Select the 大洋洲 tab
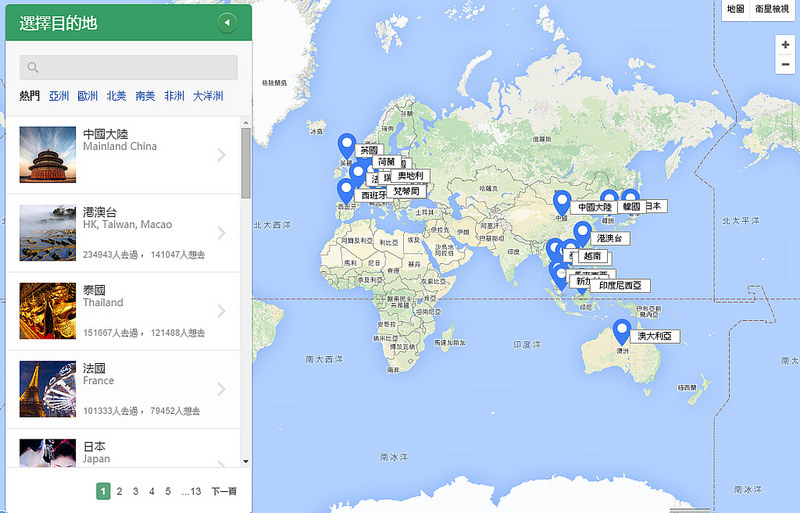The image size is (800, 513). pos(208,96)
